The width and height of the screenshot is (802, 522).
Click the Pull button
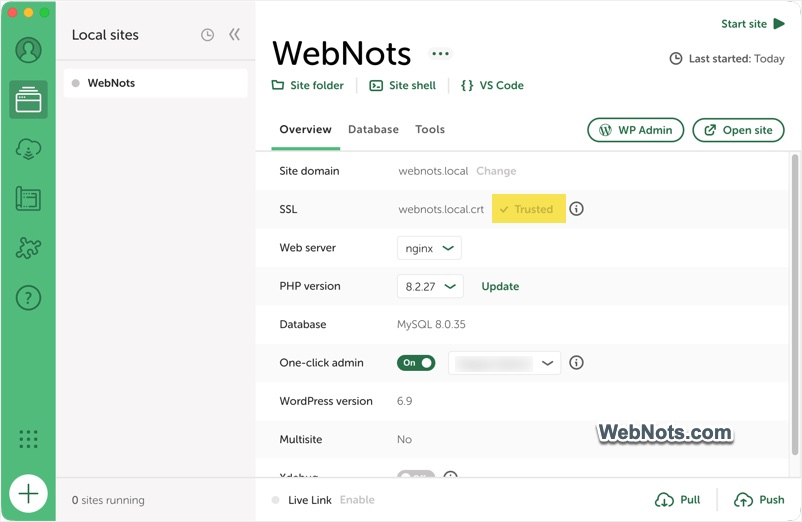[677, 500]
